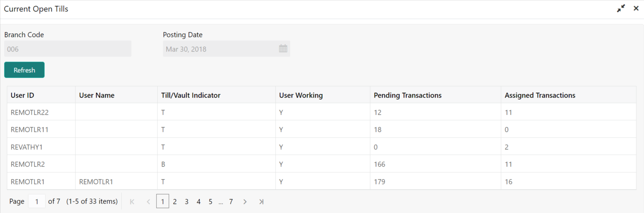Collapse the Current Open Tills window
The image size is (644, 213).
coord(621,8)
